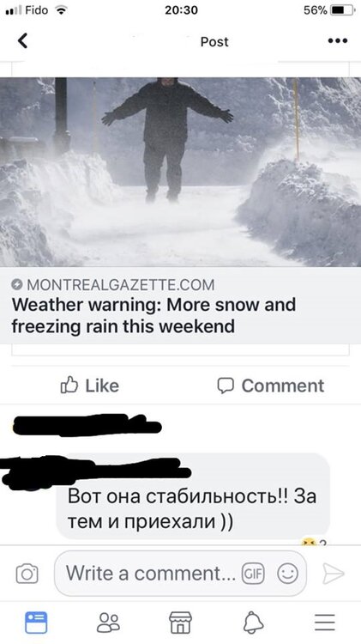Screen dimensions: 361x644
Task: Open the GIF picker in the comment box
Action: (x=253, y=574)
